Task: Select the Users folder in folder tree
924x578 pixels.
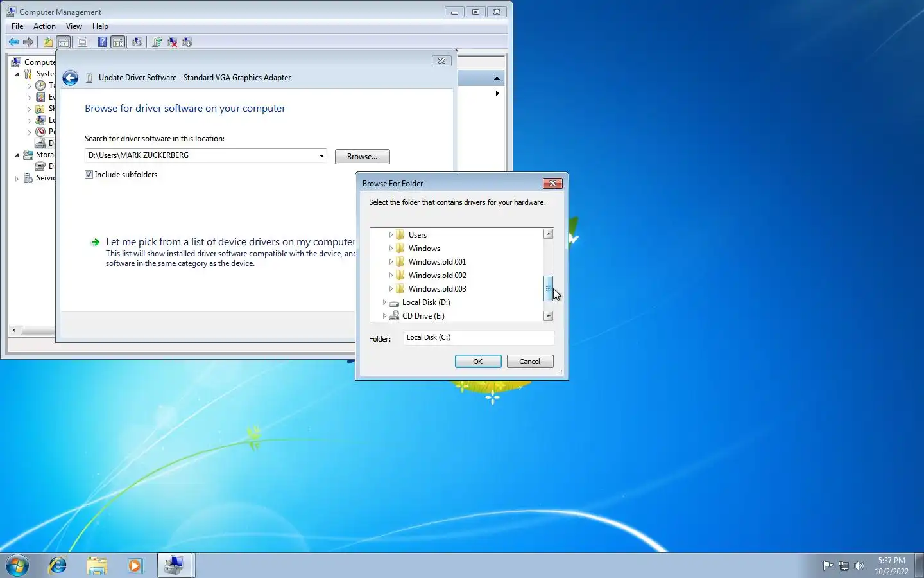Action: [418, 235]
